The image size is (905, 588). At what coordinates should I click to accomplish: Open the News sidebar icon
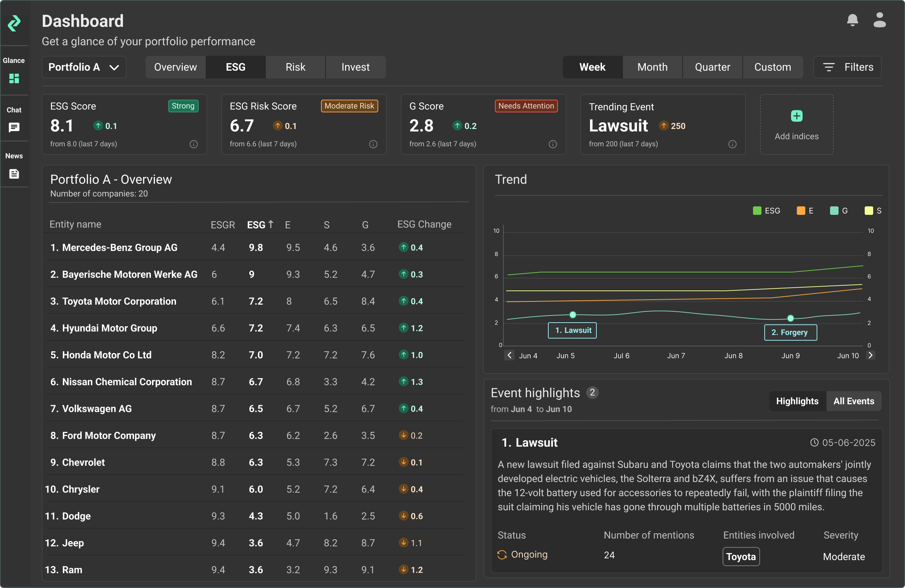point(14,174)
